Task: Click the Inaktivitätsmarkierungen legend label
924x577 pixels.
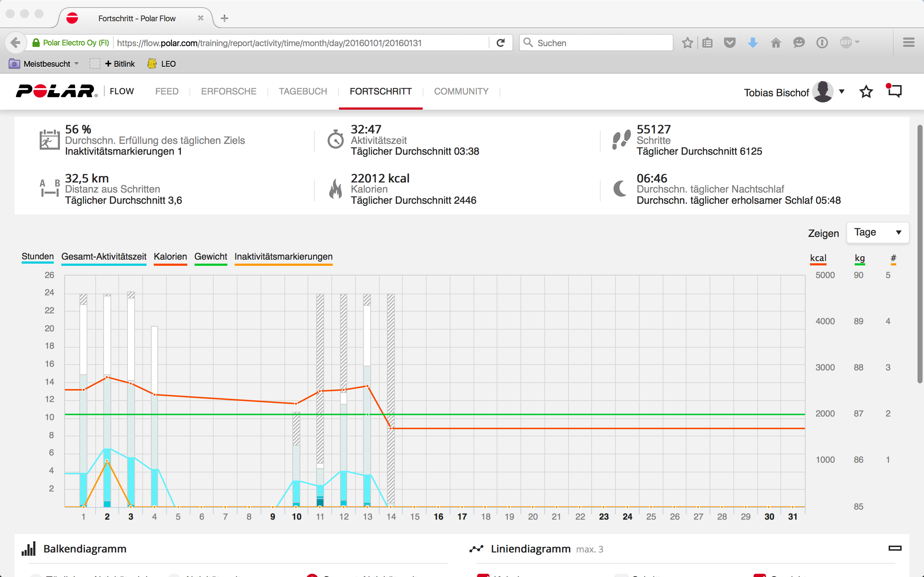Action: tap(283, 256)
